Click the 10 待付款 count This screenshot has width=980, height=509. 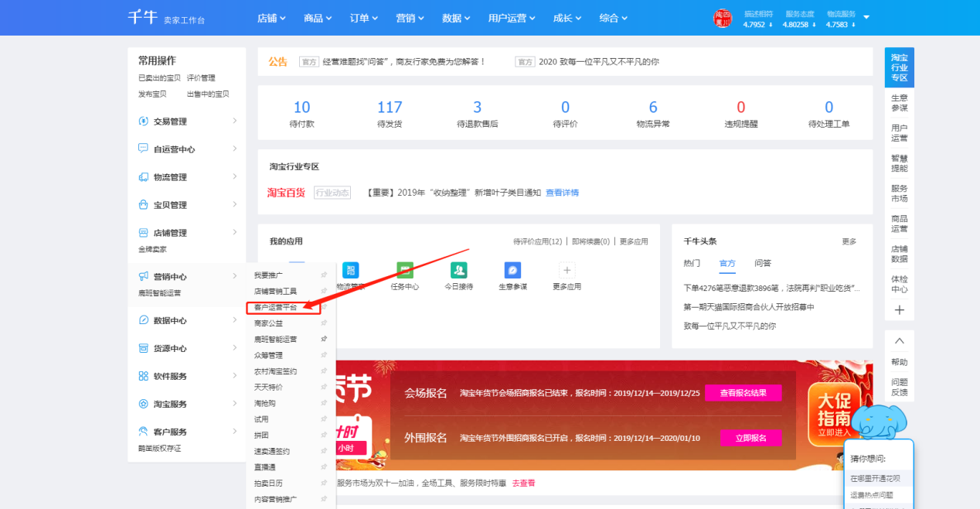[x=301, y=108]
